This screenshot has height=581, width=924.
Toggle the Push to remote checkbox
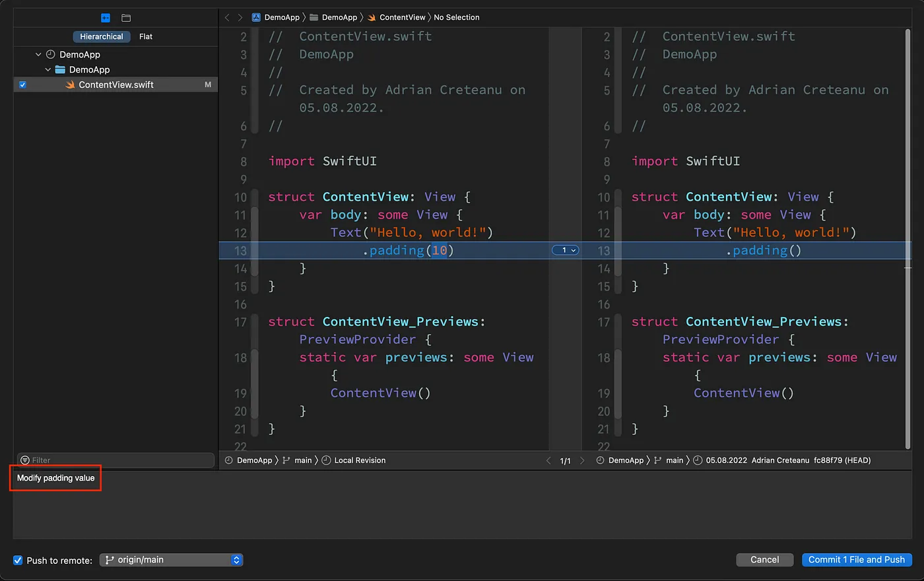coord(18,560)
